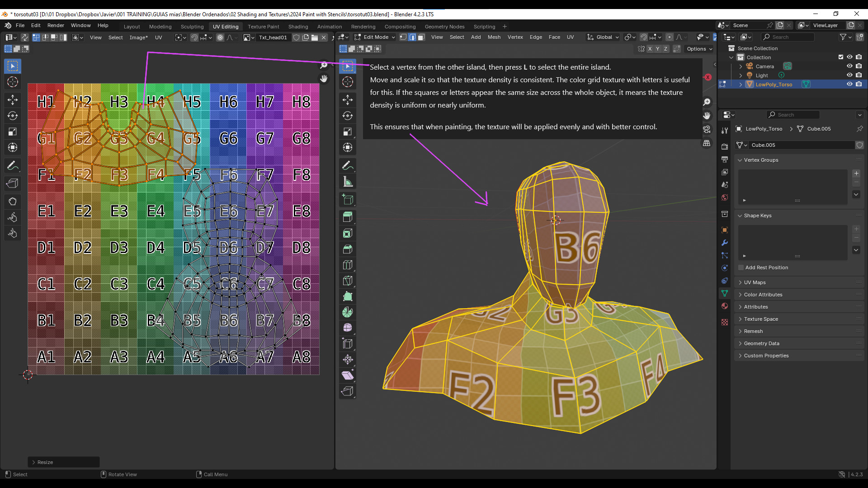Add a new vertex group with plus button

856,174
